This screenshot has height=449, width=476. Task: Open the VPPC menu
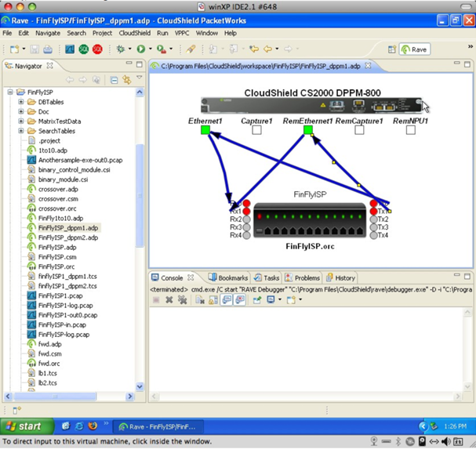point(182,33)
